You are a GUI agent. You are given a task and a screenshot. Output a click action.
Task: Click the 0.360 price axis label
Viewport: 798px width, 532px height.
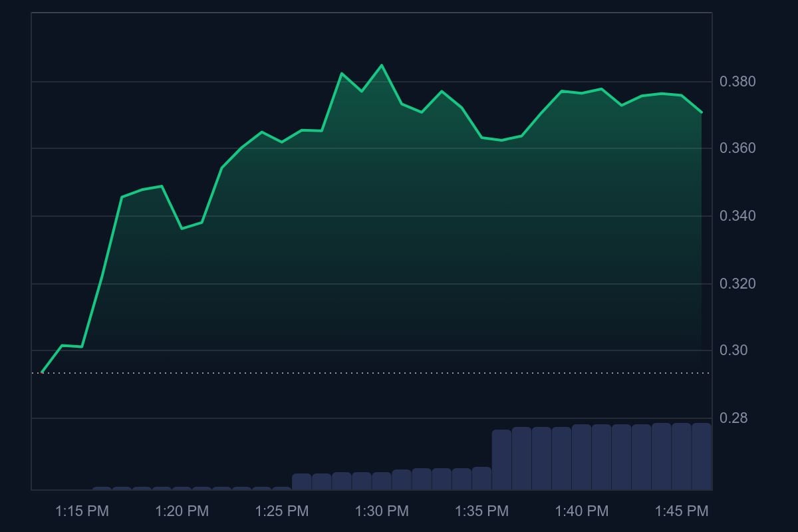tap(737, 148)
